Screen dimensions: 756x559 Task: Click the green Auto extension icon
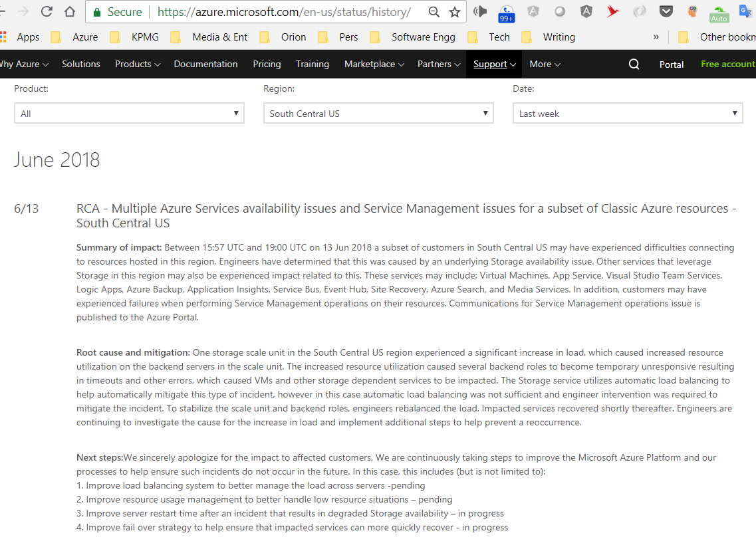719,14
